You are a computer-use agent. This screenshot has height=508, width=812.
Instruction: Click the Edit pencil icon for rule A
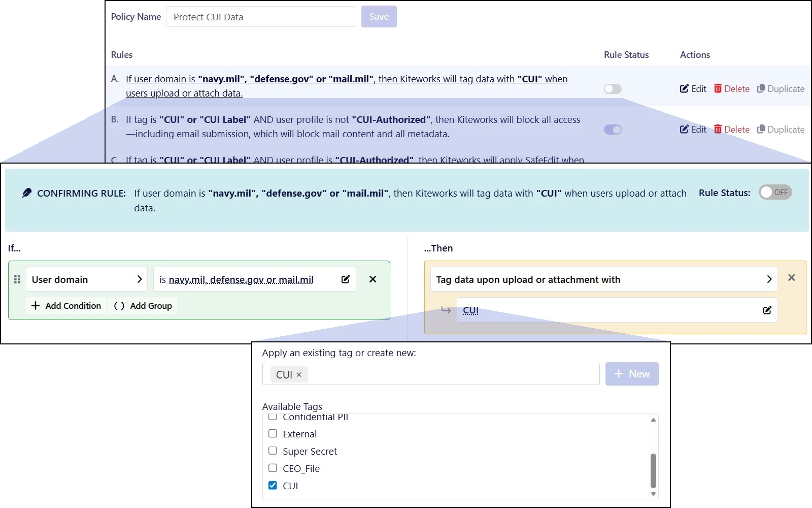684,88
